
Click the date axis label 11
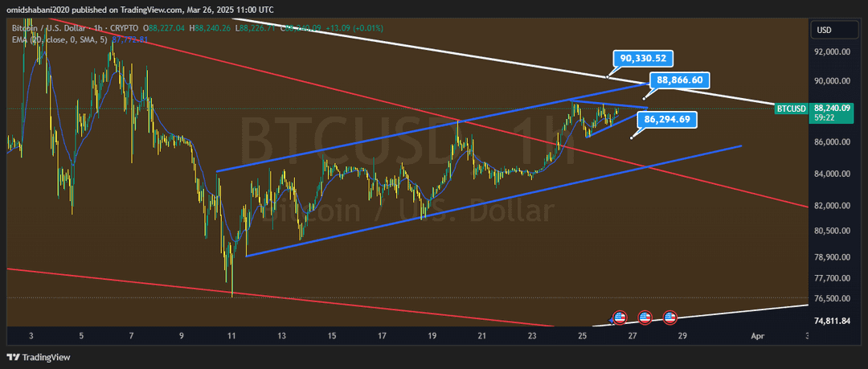231,336
